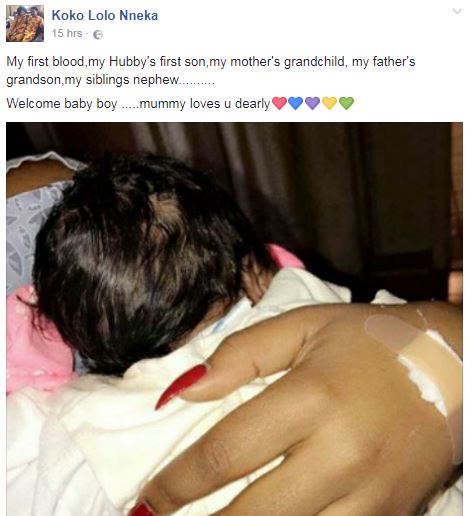Screen dimensions: 473x516
Task: Click the Koko Lolo Nneka name link
Action: click(x=105, y=15)
